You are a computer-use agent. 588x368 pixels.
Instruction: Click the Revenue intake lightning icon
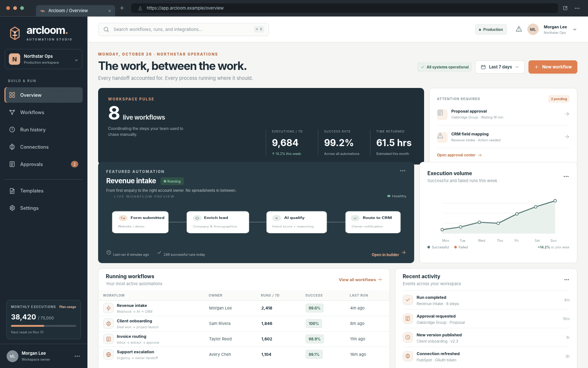[x=108, y=308]
